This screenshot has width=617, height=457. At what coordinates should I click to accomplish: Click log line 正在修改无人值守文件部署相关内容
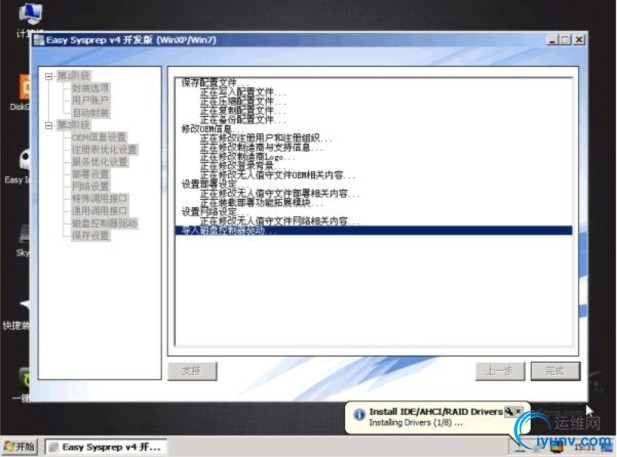pyautogui.click(x=280, y=194)
